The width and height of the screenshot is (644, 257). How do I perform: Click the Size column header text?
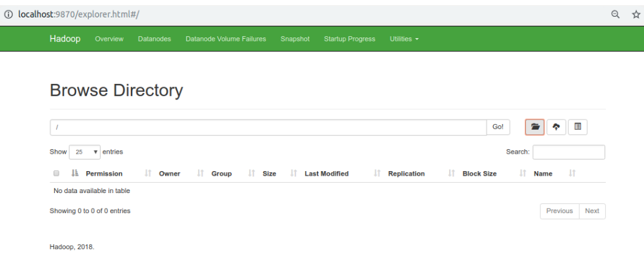[270, 174]
